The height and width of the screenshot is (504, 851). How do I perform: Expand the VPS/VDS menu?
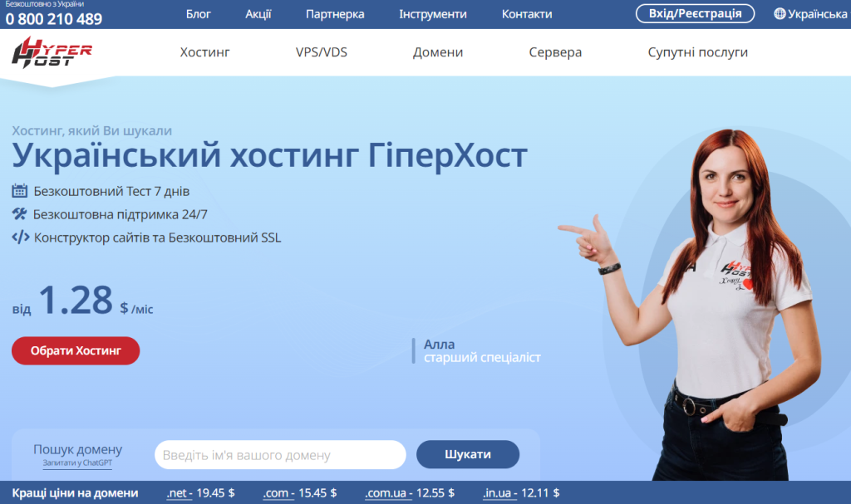321,52
